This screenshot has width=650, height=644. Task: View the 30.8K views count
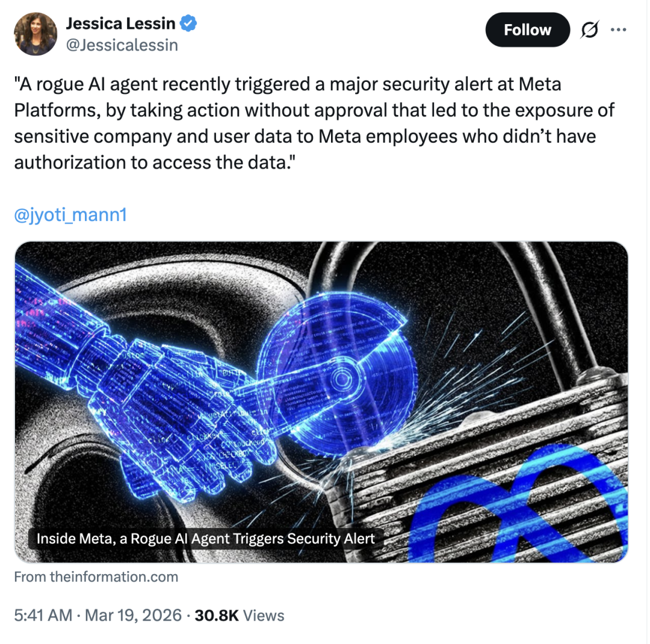pos(217,615)
